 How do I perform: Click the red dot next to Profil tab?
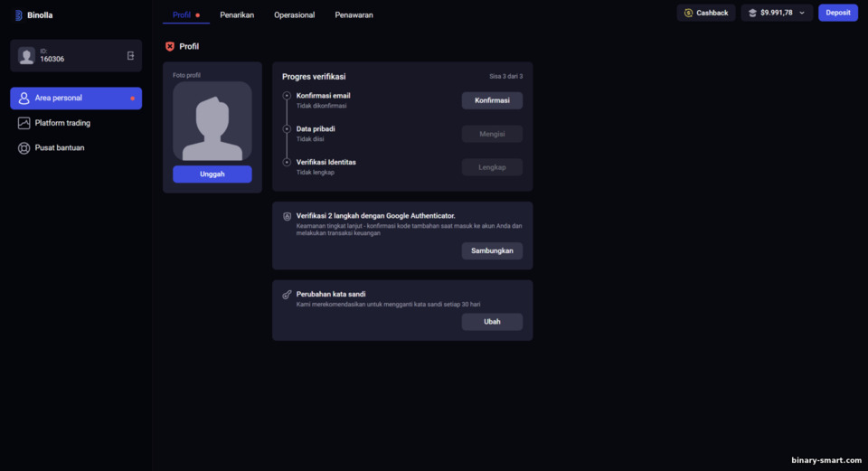[198, 15]
